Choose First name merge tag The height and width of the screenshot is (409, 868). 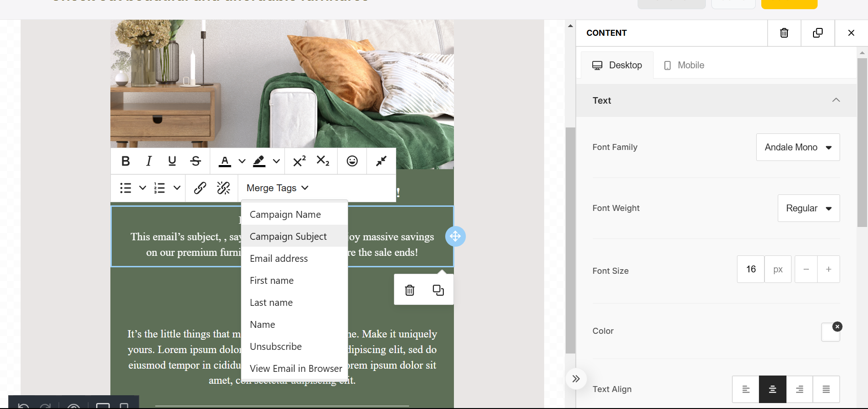(272, 281)
